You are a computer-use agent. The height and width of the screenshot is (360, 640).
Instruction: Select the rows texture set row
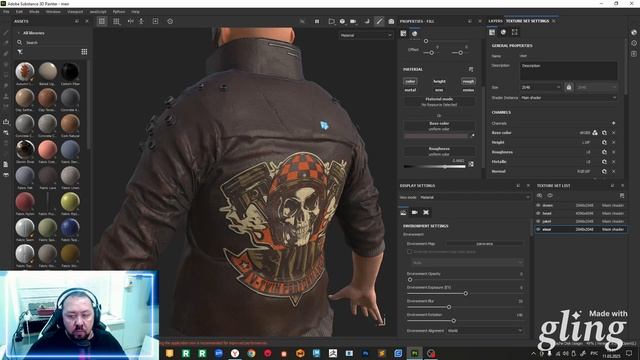[581, 205]
